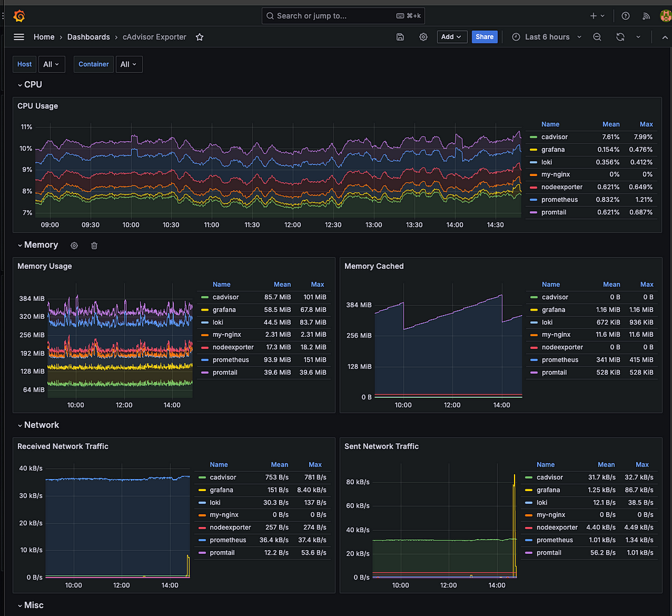
Task: Click 7.61% cadvisor mean in CPU legend
Action: (611, 137)
